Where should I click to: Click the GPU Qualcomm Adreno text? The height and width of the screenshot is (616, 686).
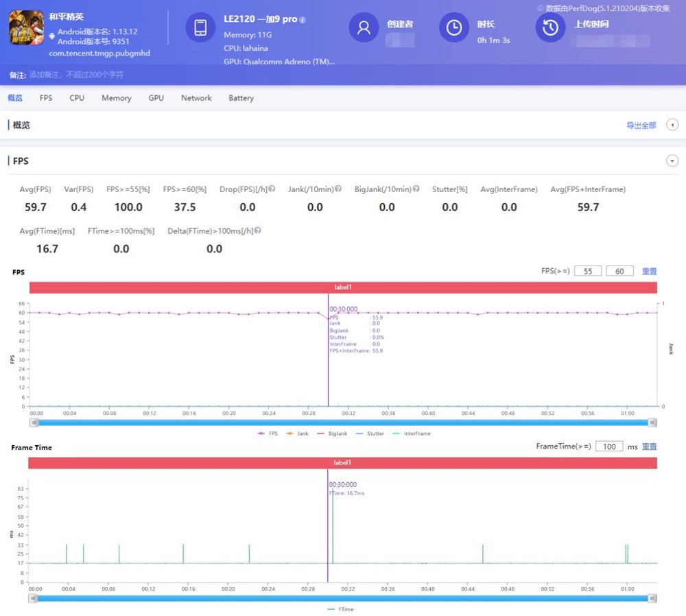click(279, 62)
